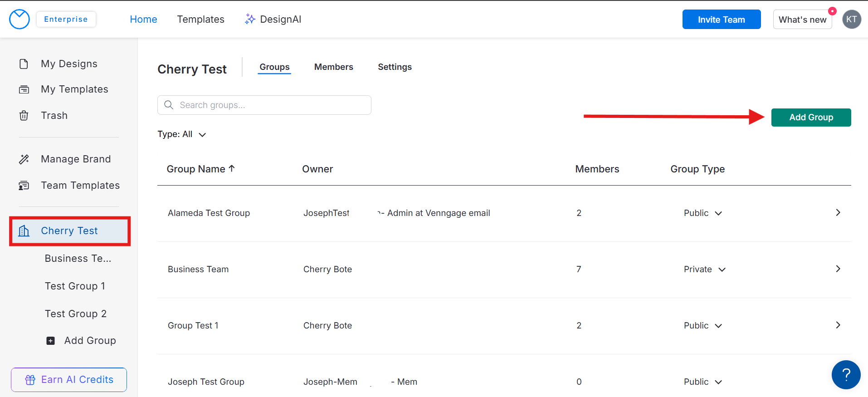This screenshot has height=397, width=868.
Task: Click the Team Templates icon
Action: coord(24,186)
